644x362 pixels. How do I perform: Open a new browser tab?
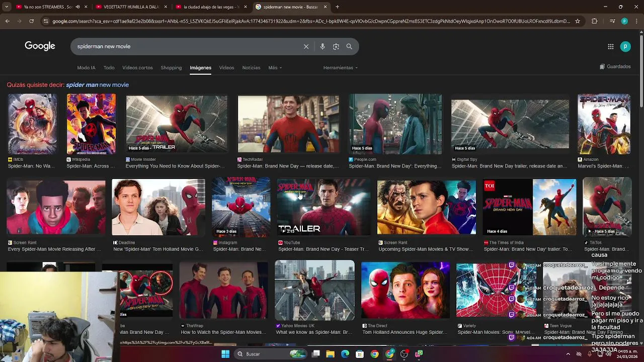pyautogui.click(x=337, y=7)
